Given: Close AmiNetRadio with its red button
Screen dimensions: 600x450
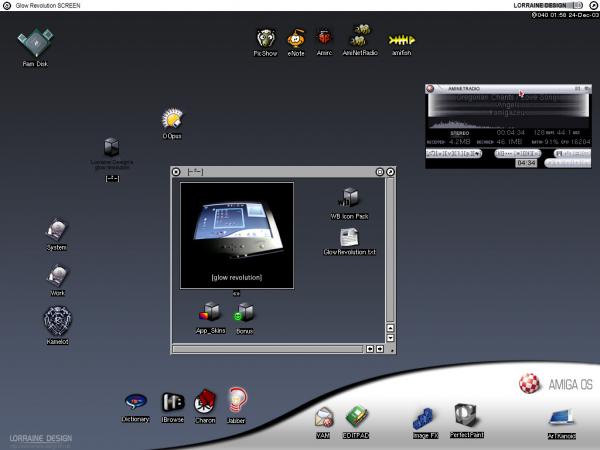Looking at the screenshot, I should [x=430, y=88].
